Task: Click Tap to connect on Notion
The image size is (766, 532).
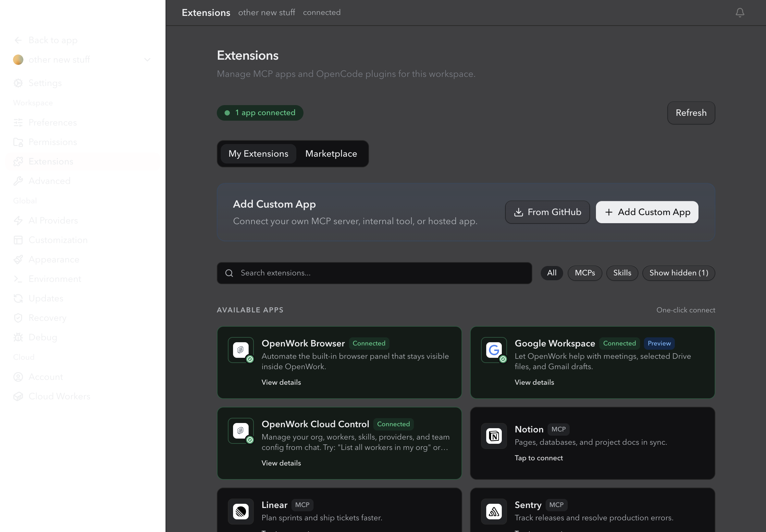Action: coord(538,458)
